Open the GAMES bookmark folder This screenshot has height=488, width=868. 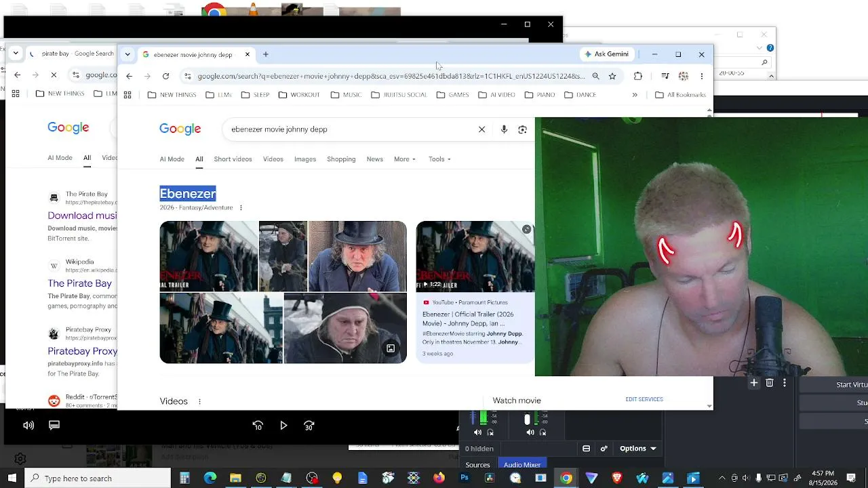click(x=453, y=95)
